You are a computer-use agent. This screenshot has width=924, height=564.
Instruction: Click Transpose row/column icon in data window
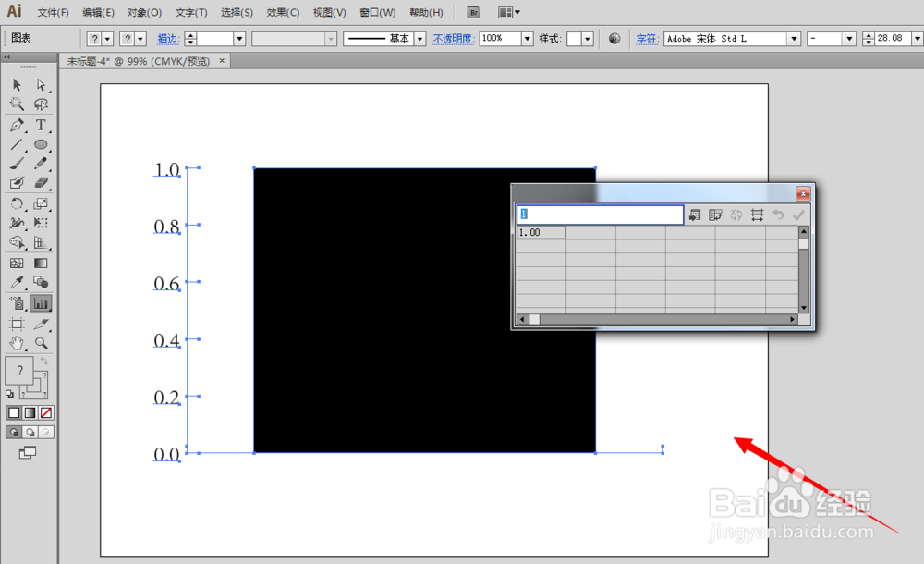715,215
